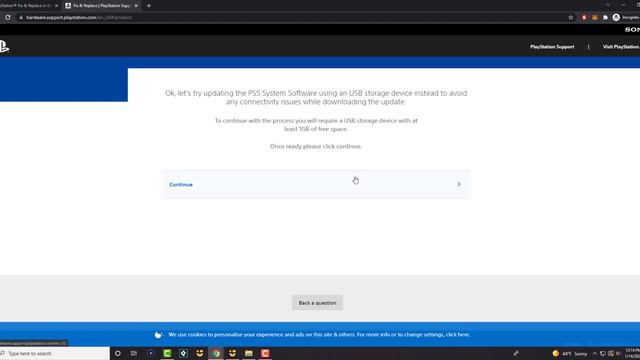Open the PlayStation Support link
640x360 pixels.
point(552,47)
